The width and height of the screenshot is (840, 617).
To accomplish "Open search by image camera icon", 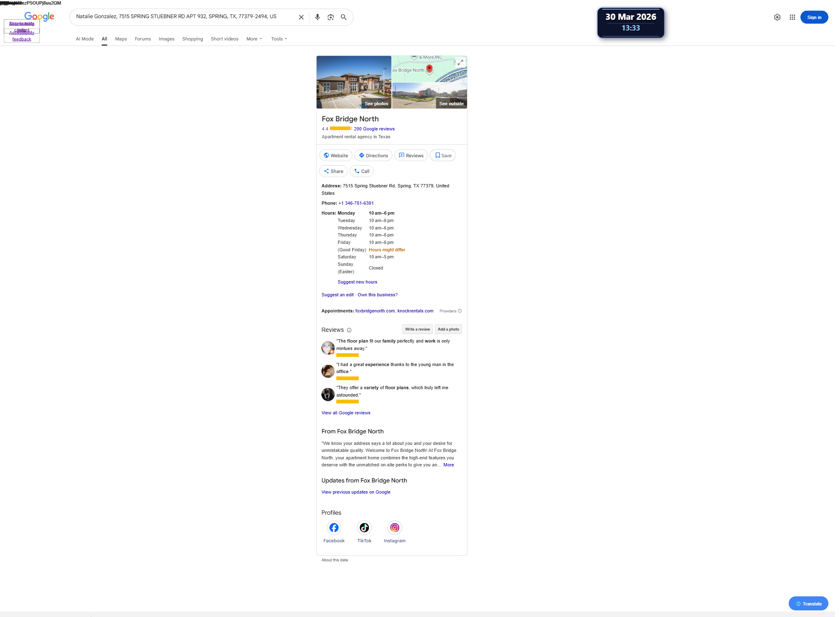I will 330,17.
